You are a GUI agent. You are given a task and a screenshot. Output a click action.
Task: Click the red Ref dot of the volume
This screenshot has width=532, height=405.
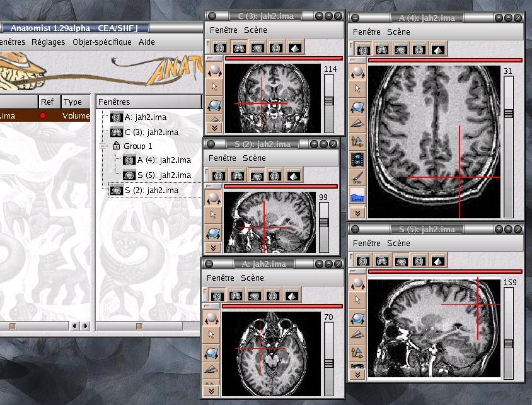coord(43,116)
